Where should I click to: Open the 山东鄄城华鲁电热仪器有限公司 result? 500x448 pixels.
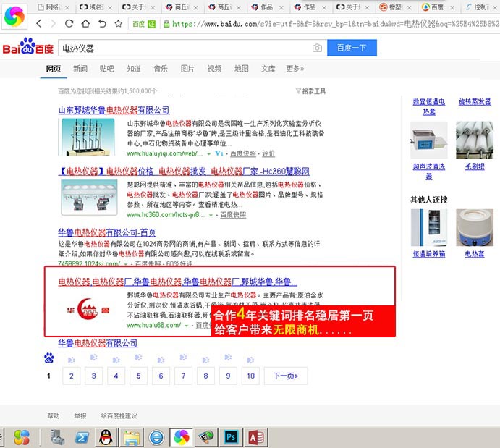(114, 110)
